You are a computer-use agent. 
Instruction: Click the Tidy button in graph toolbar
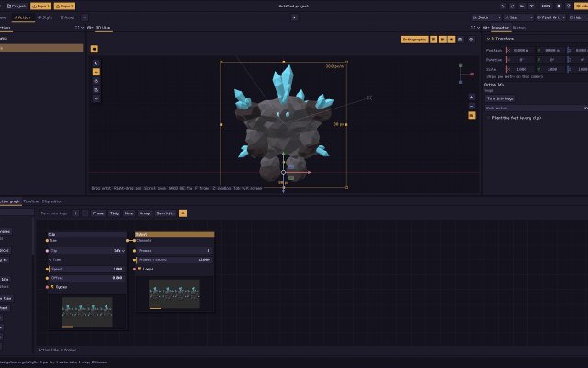114,213
